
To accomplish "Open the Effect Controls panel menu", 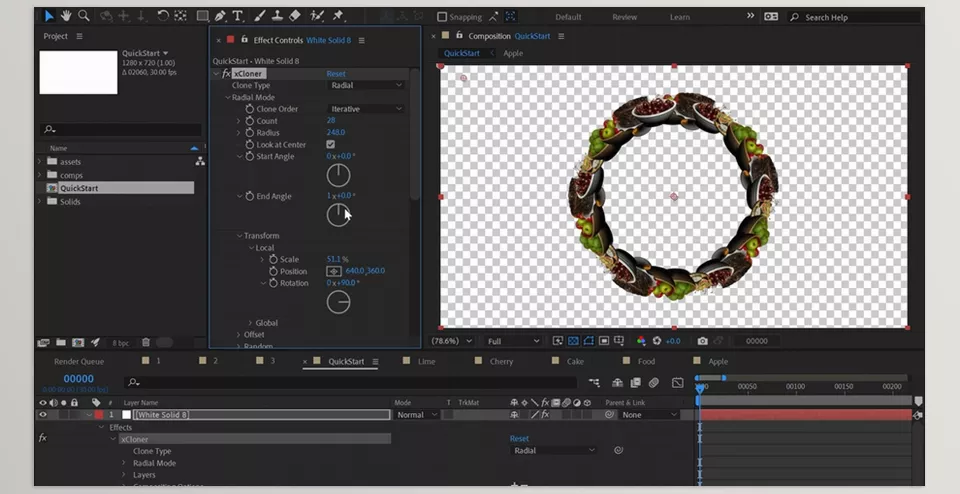I will 361,40.
